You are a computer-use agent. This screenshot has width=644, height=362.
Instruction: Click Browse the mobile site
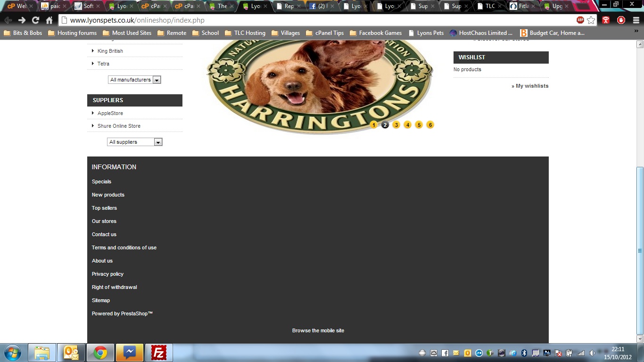click(318, 330)
